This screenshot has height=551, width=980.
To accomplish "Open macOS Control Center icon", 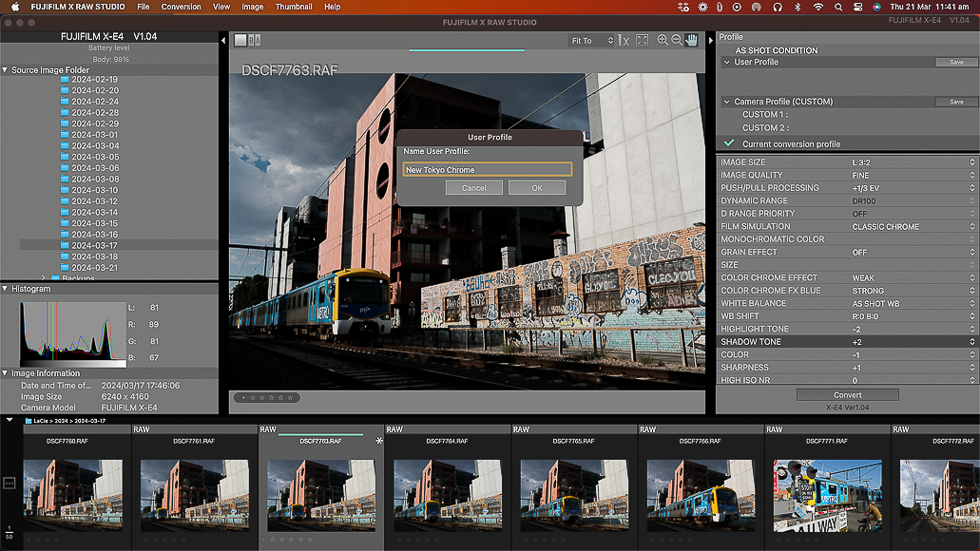I will (x=857, y=7).
